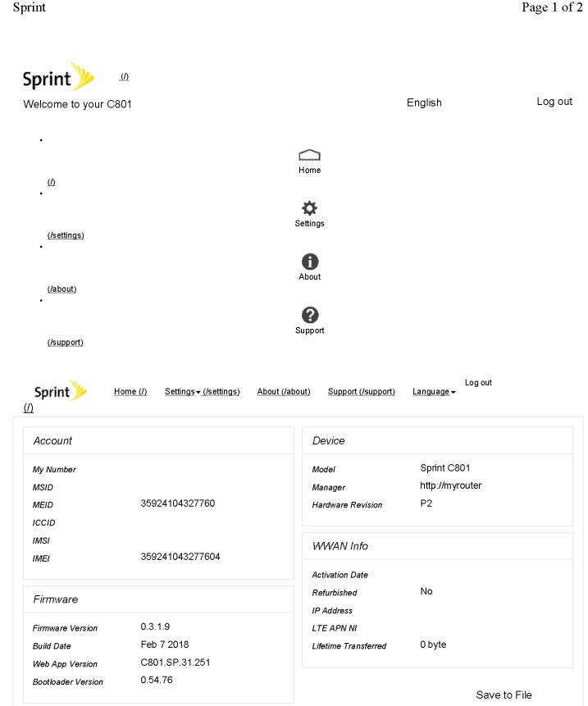
Task: Go to Home (/) in navbar
Action: [x=130, y=392]
